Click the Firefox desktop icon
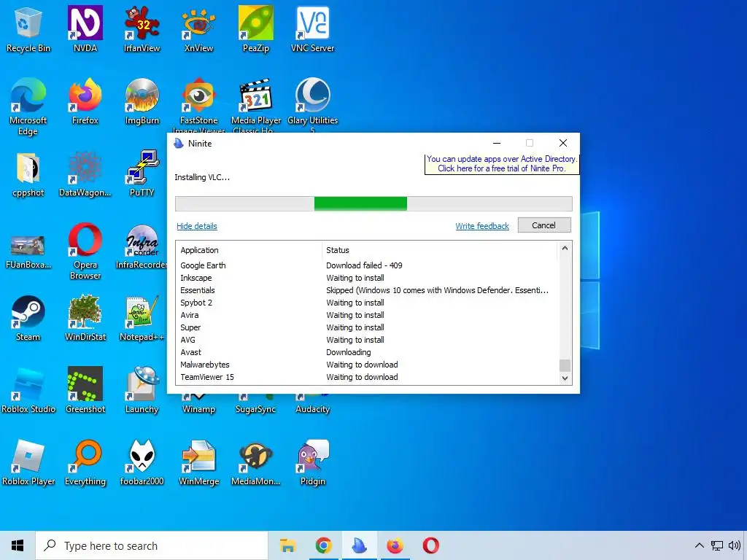The width and height of the screenshot is (747, 560). [x=85, y=102]
